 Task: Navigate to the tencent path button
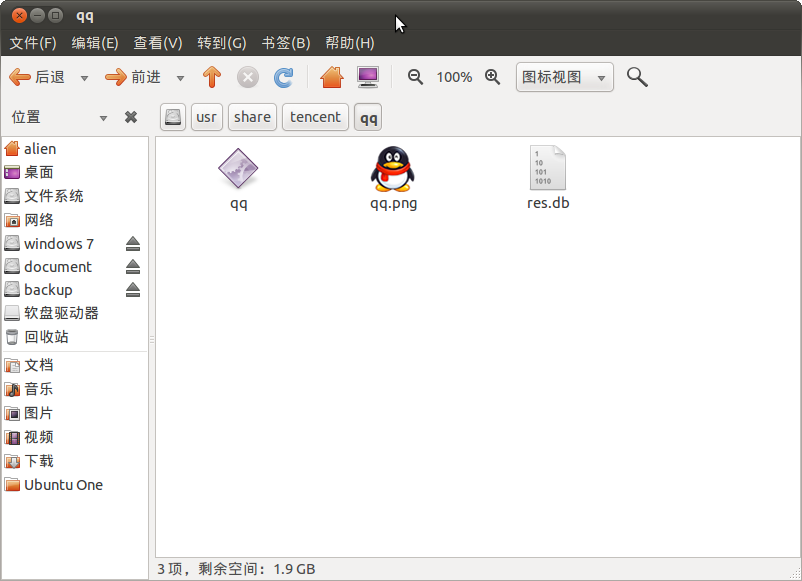[x=315, y=117]
